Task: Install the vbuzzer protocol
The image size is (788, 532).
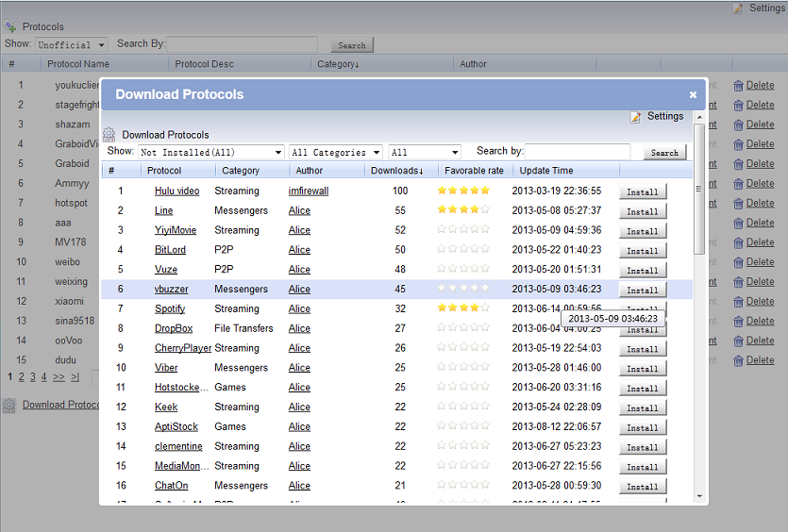Action: [x=643, y=290]
